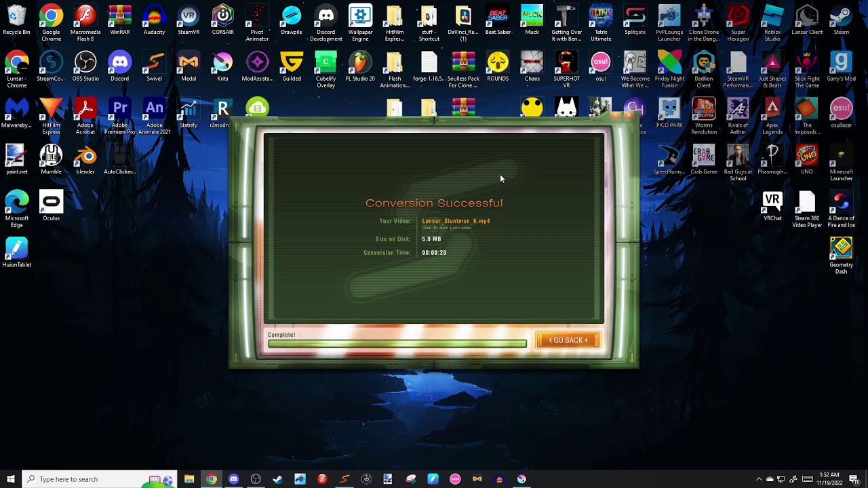The height and width of the screenshot is (488, 868).
Task: Launch the Minecraft Launcher icon
Action: 841,163
